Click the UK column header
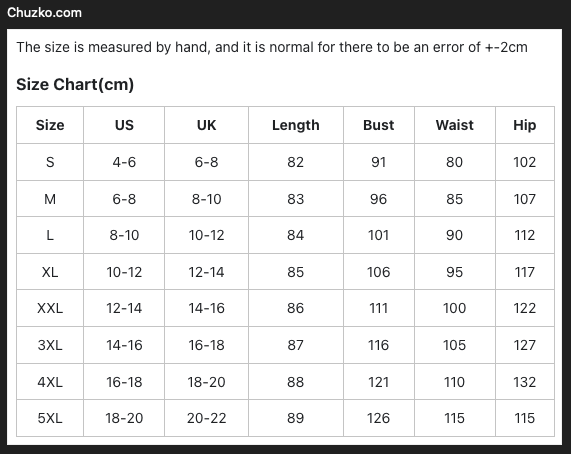The image size is (571, 454). [x=206, y=125]
